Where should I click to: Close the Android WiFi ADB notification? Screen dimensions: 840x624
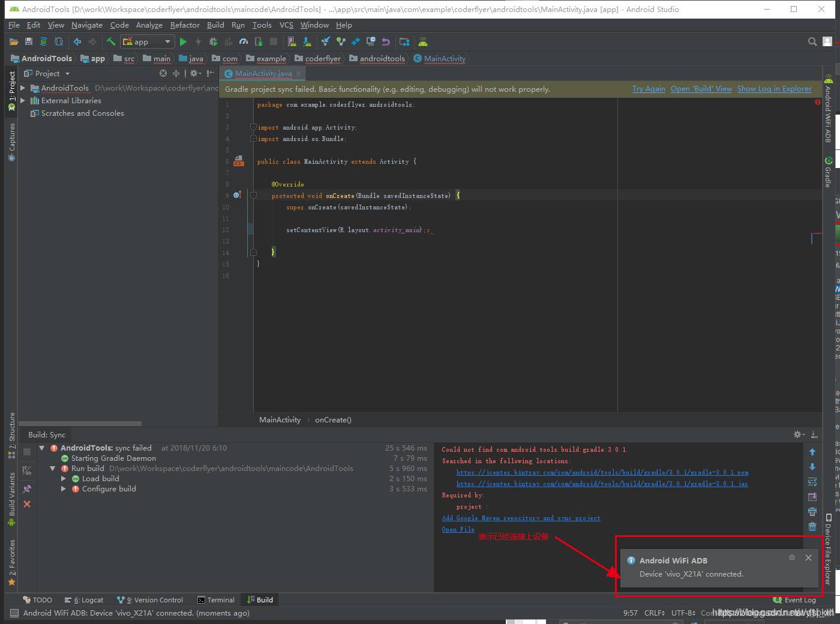808,557
